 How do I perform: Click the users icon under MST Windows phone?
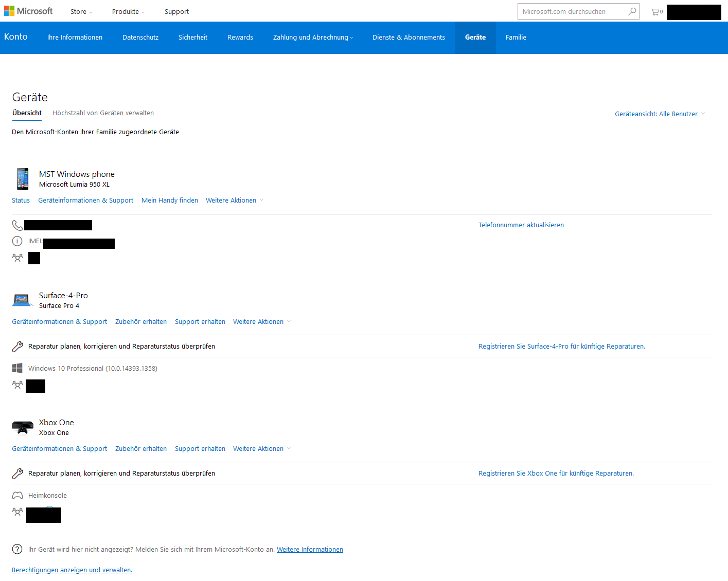pos(17,258)
